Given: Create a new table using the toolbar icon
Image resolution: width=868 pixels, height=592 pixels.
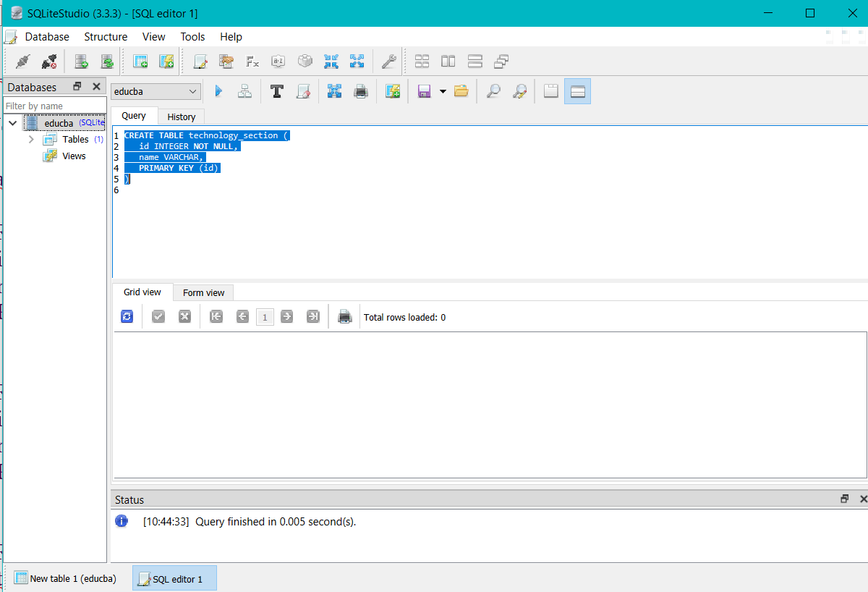Looking at the screenshot, I should [x=140, y=61].
